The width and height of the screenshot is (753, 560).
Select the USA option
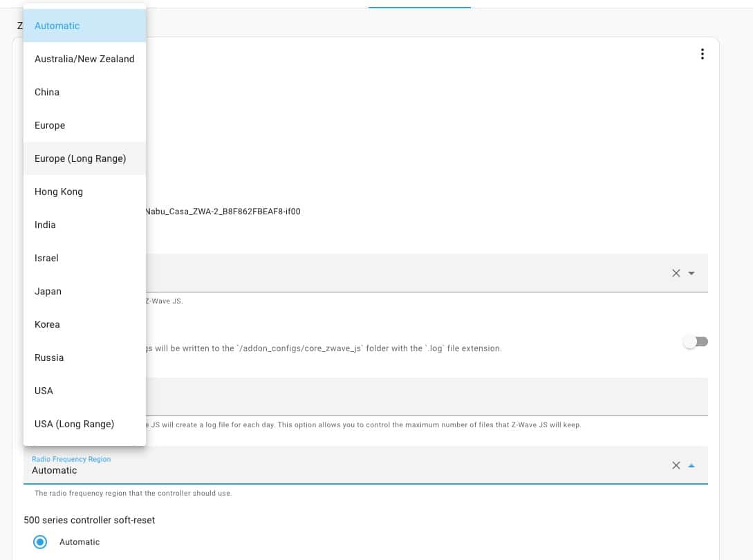tap(84, 390)
